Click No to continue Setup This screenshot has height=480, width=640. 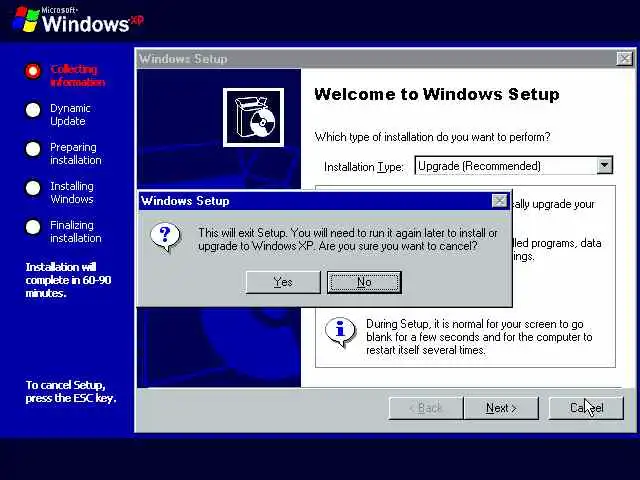[364, 282]
